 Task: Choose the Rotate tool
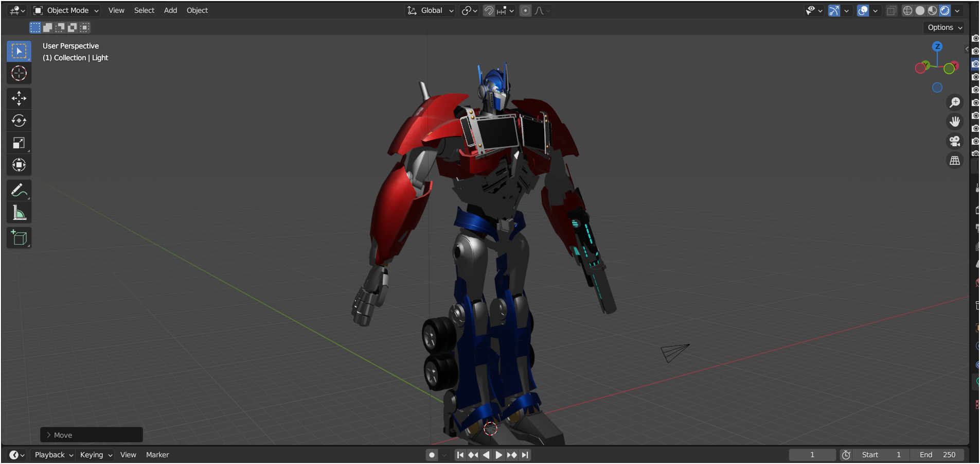[x=19, y=121]
